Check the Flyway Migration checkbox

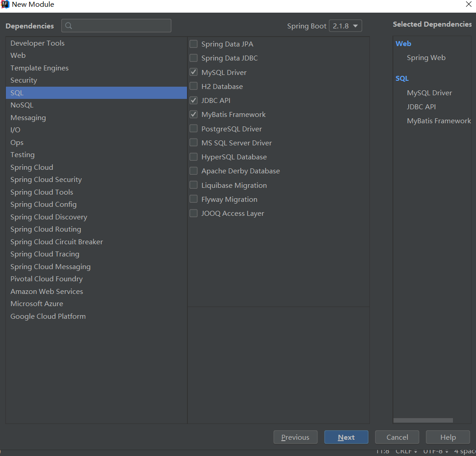click(193, 199)
